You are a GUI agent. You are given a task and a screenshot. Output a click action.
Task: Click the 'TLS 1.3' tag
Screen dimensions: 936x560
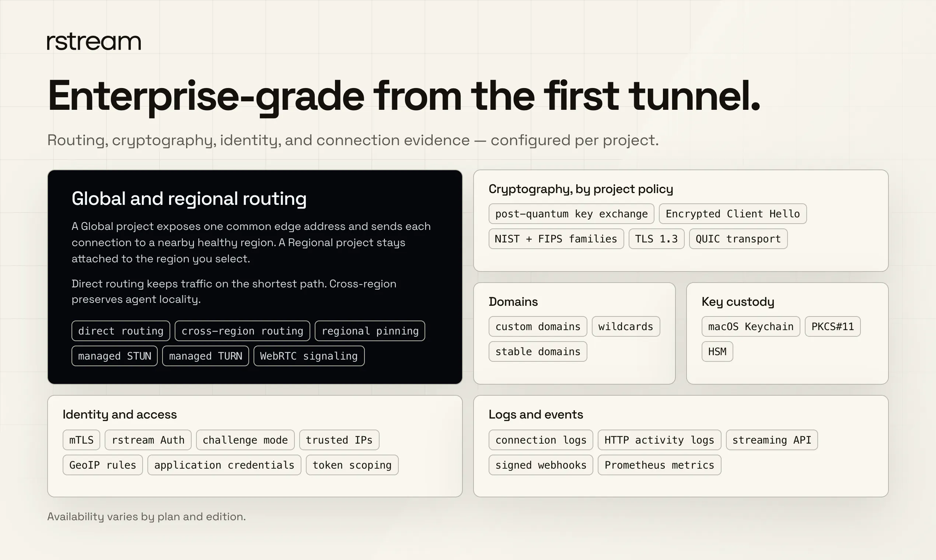click(657, 239)
